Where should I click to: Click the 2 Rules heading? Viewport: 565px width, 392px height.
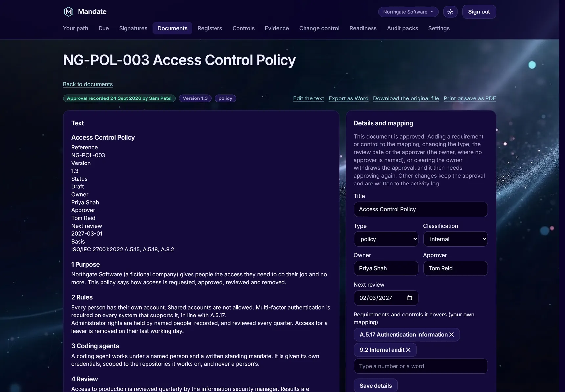point(82,297)
